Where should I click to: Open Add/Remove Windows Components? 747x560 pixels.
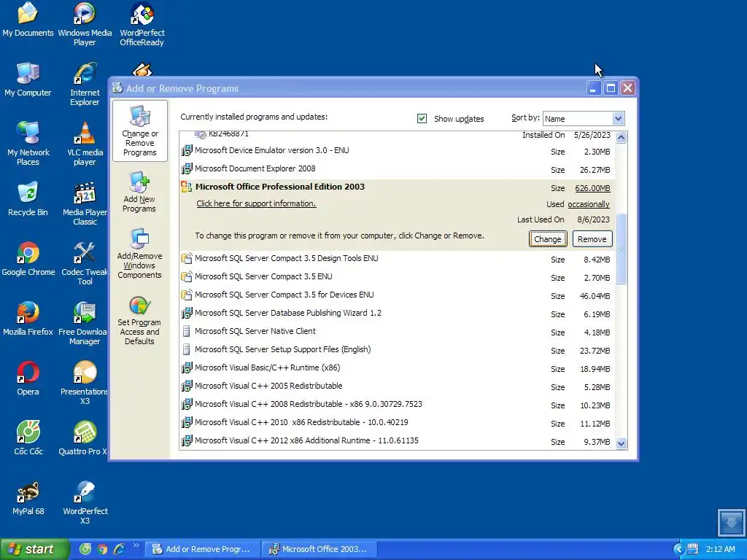139,253
